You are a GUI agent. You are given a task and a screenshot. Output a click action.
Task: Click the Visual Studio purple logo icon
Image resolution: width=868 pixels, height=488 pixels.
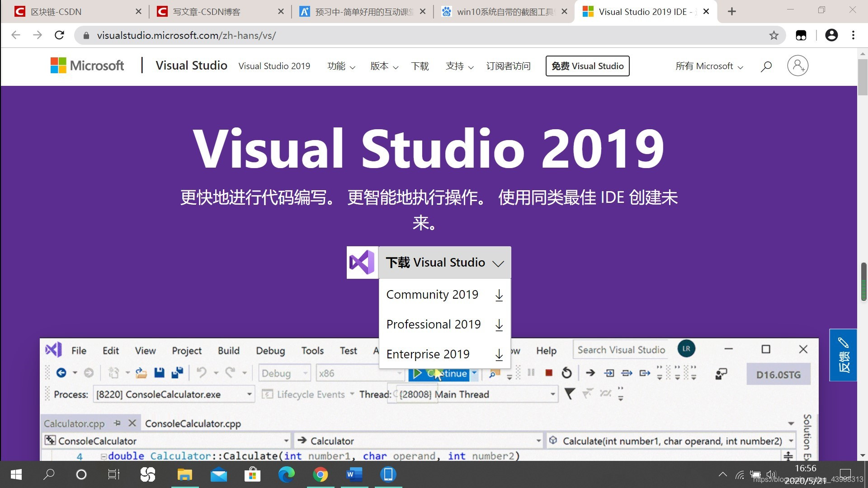click(x=362, y=263)
